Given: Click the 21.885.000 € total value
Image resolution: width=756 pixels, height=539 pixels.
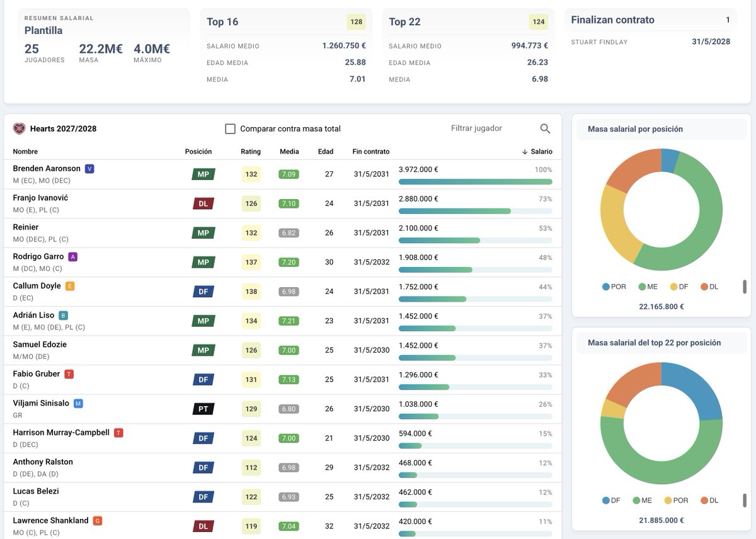Looking at the screenshot, I should [x=661, y=521].
